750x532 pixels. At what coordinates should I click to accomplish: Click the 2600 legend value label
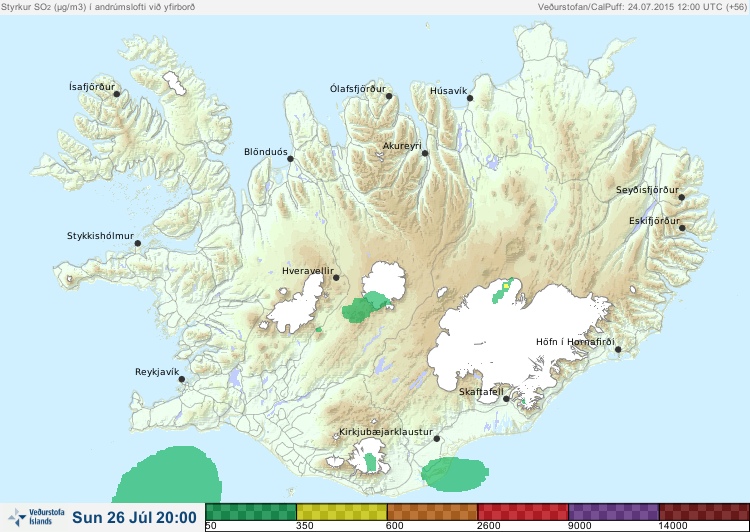(487, 526)
